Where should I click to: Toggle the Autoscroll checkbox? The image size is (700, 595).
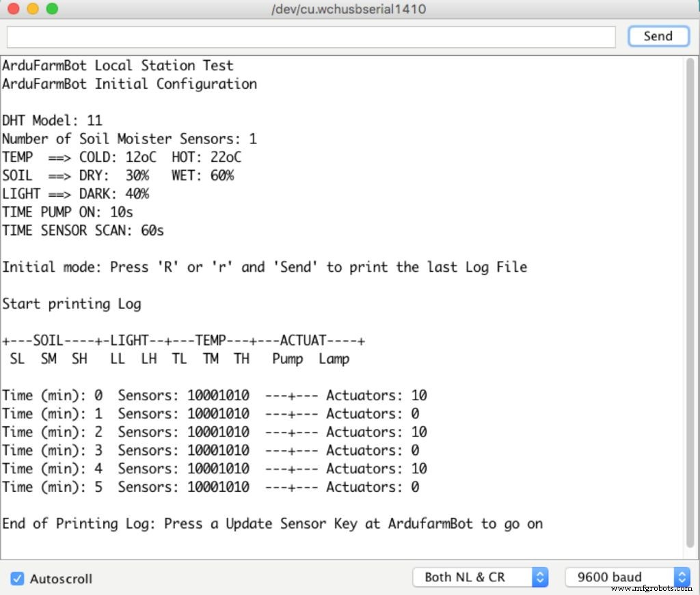click(17, 579)
